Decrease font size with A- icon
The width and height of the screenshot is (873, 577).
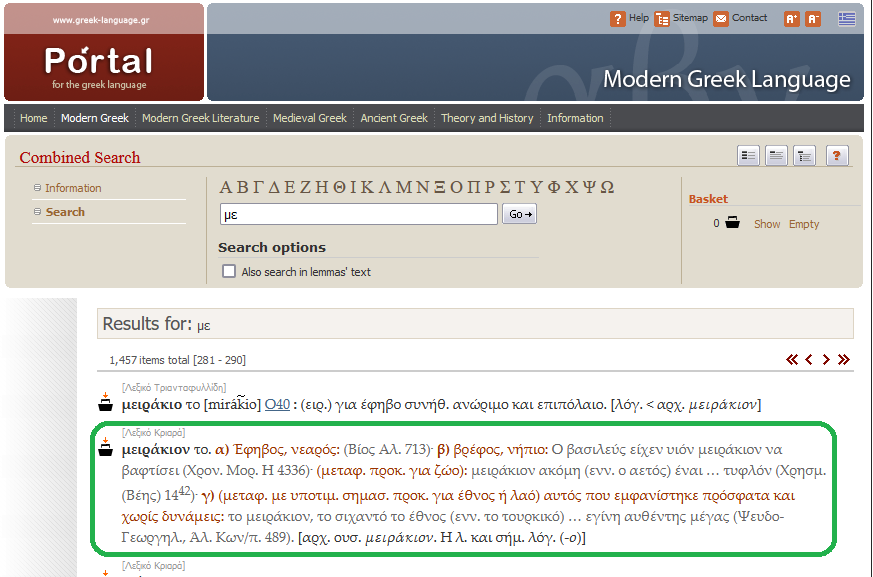click(x=813, y=19)
